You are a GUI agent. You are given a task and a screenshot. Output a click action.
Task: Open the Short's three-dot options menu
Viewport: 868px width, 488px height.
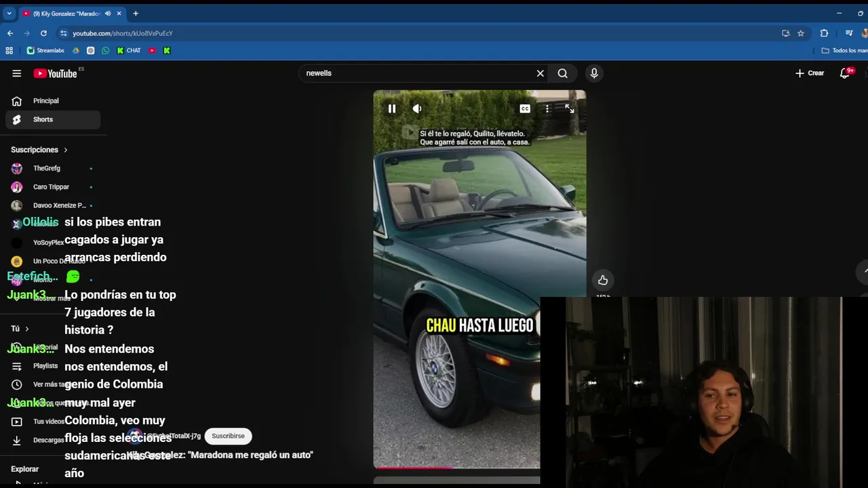point(547,108)
